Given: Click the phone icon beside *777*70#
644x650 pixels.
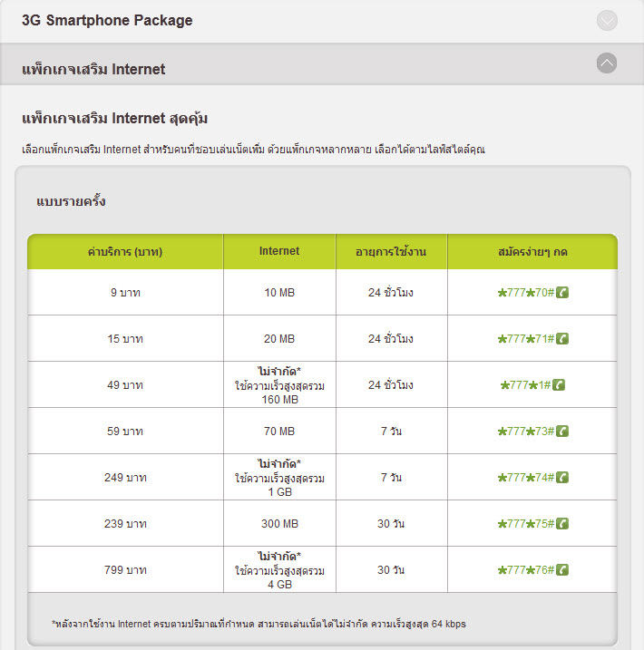Looking at the screenshot, I should coord(562,293).
